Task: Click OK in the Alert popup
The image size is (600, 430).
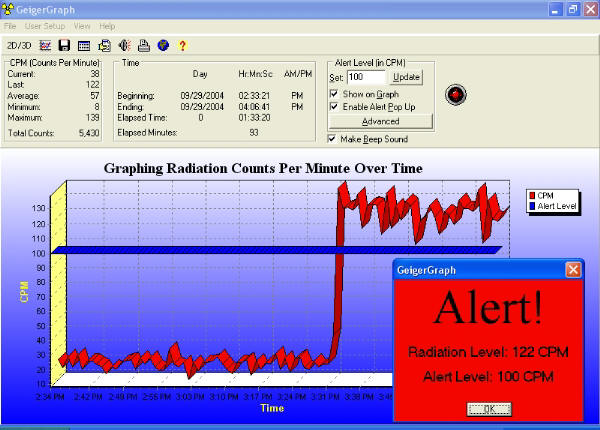Action: point(489,409)
